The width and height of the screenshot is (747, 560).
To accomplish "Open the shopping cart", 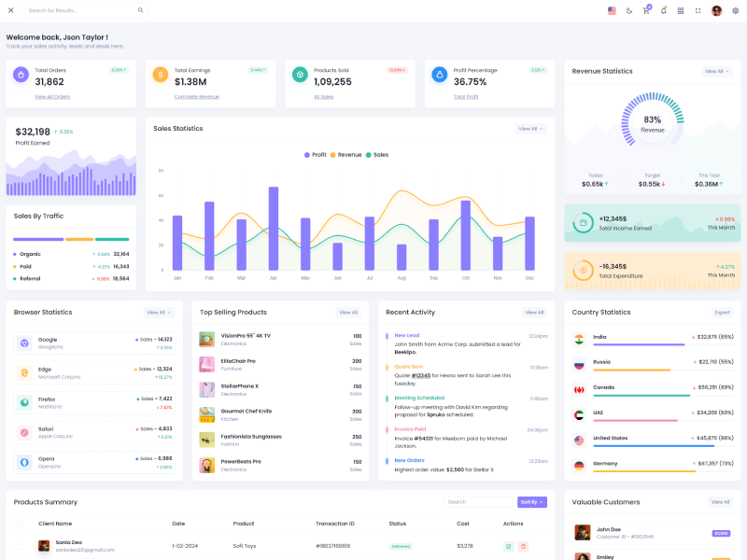I will 645,10.
